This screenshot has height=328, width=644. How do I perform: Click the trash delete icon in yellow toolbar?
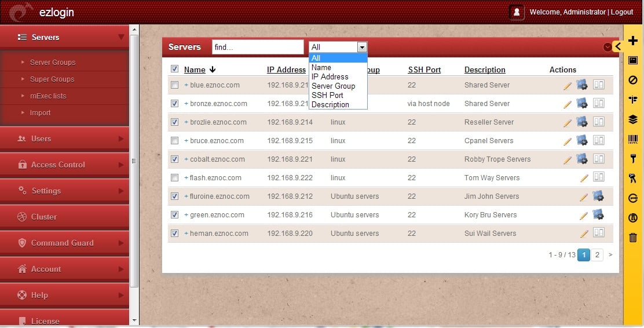click(x=633, y=237)
